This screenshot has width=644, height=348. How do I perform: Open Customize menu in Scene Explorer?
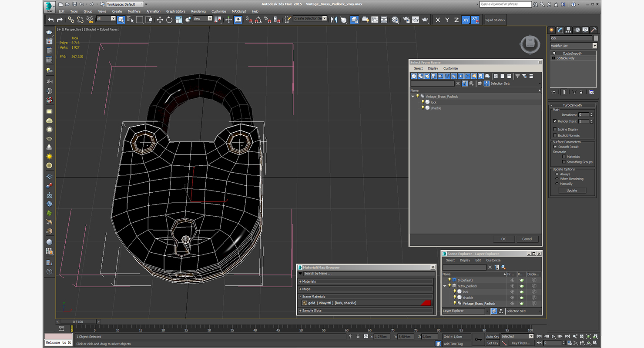493,260
